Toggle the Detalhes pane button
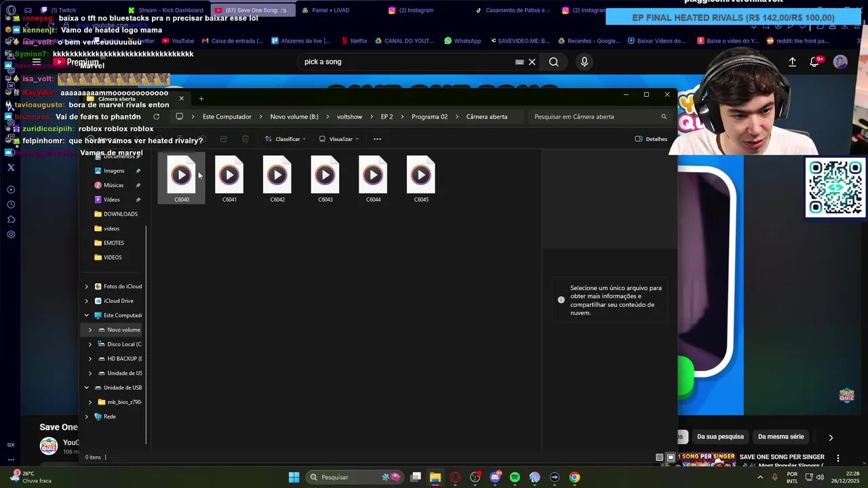 [651, 139]
